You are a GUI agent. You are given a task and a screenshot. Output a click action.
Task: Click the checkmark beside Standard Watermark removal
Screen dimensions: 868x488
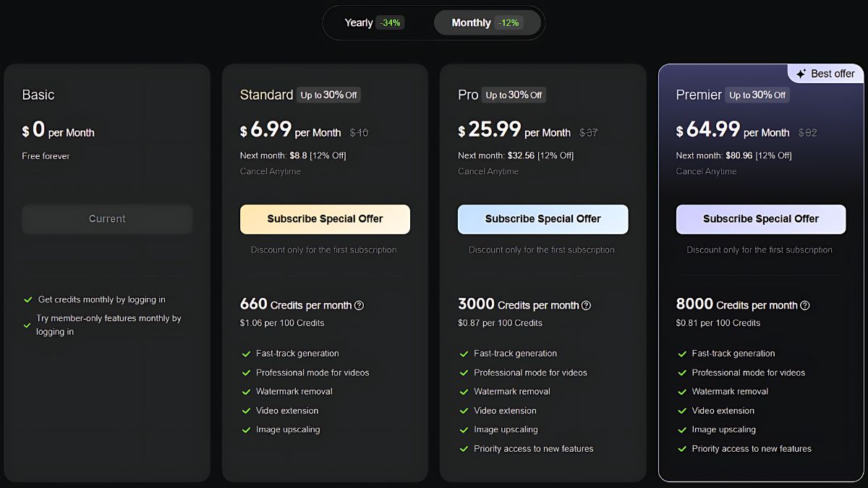(246, 391)
